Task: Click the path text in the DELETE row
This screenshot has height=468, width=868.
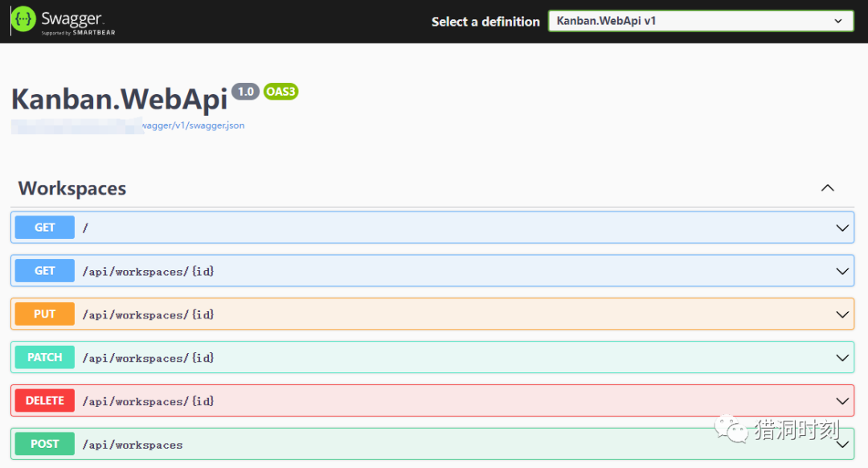Action: [x=149, y=401]
